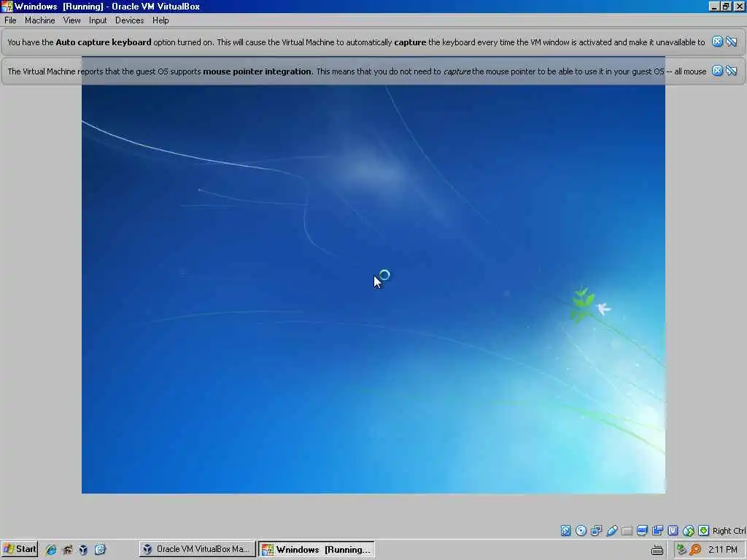
Task: Dismiss the Auto capture keyboard notification
Action: tap(717, 42)
